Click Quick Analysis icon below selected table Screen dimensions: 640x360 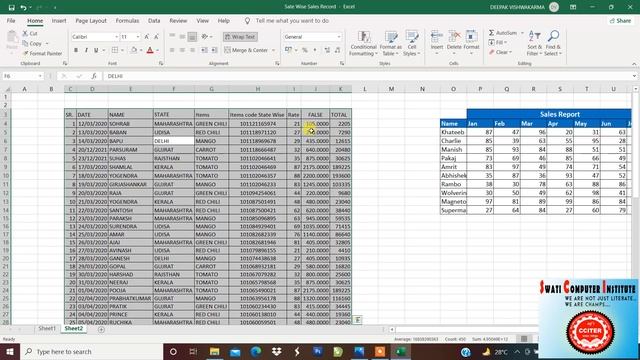[x=357, y=320]
